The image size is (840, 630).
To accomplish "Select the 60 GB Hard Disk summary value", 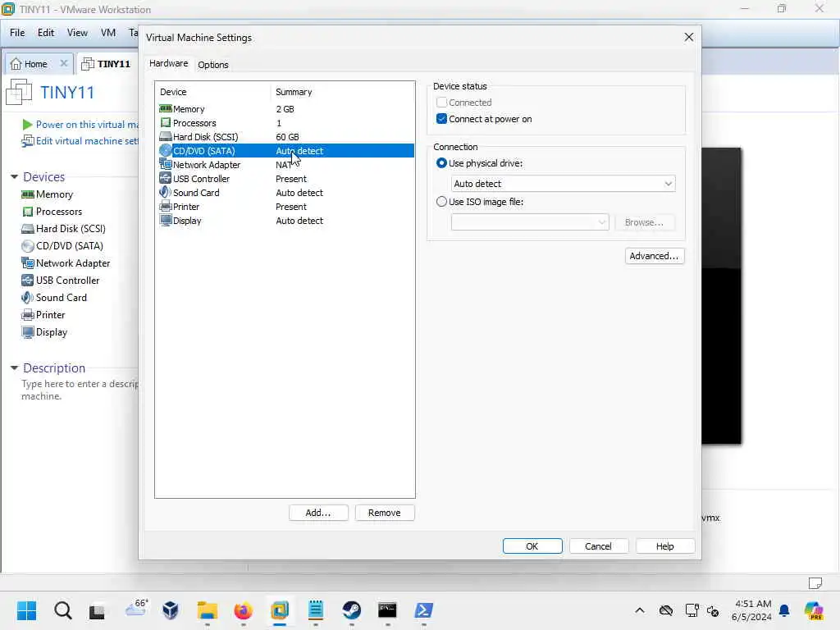I will click(x=287, y=137).
